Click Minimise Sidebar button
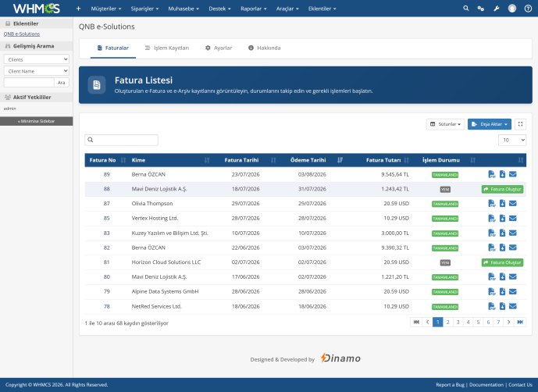 (x=37, y=121)
